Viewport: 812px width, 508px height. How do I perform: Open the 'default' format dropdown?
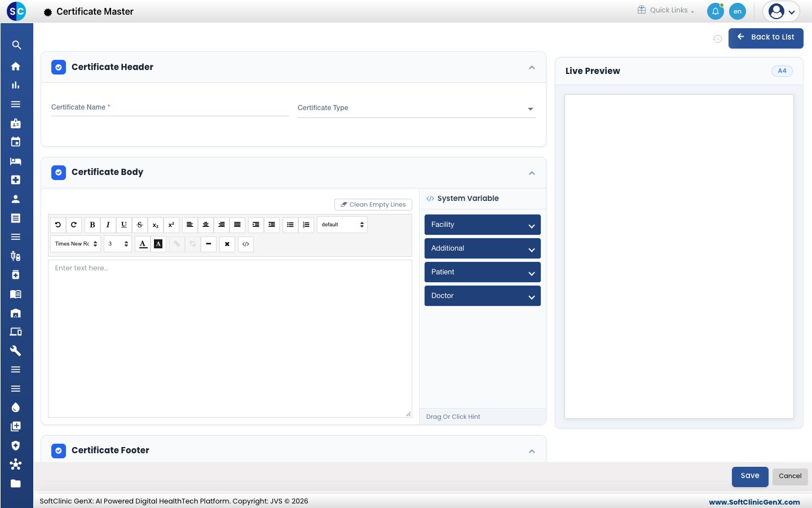pos(342,225)
